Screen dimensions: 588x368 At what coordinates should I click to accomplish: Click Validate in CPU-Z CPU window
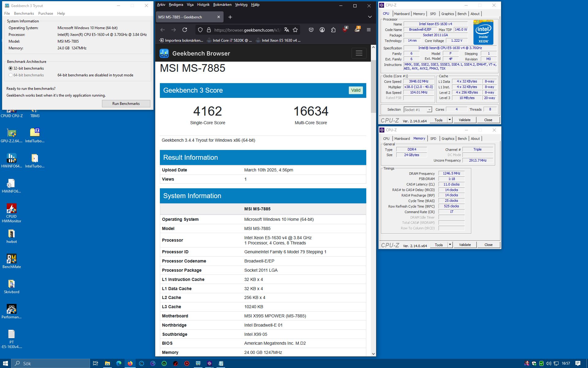pos(465,120)
